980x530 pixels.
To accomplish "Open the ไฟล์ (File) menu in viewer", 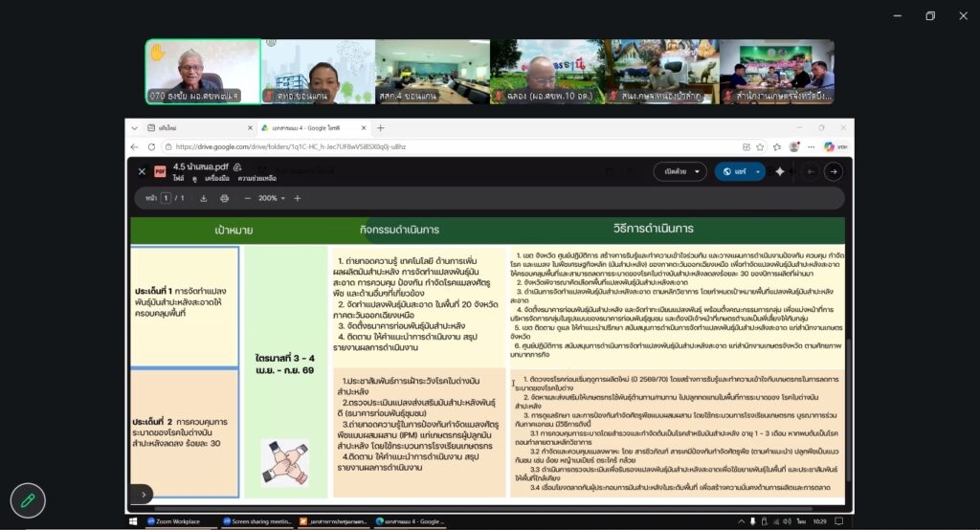I will point(178,179).
